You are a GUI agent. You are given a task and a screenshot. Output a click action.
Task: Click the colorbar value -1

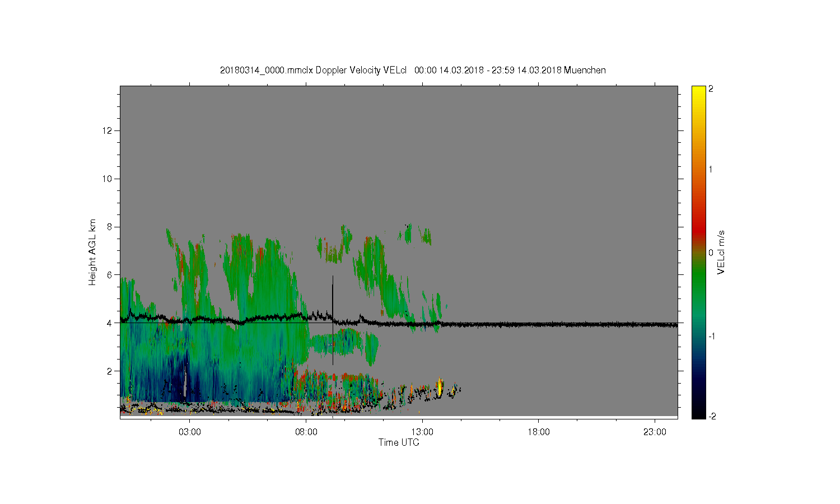click(711, 336)
